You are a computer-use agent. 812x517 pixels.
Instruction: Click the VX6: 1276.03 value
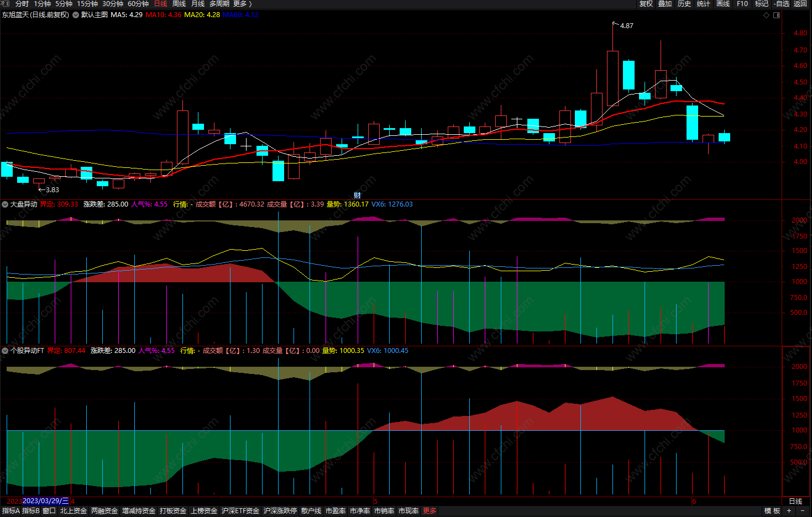[x=392, y=204]
